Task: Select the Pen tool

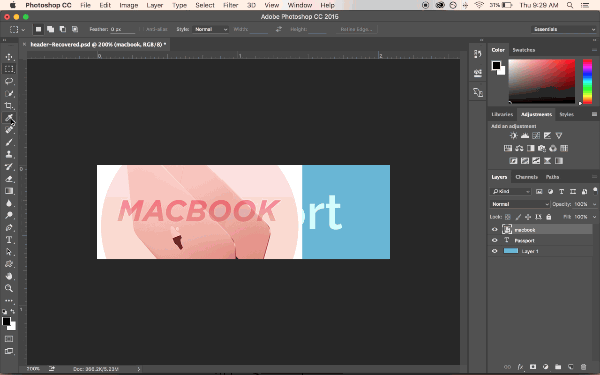Action: [x=9, y=228]
